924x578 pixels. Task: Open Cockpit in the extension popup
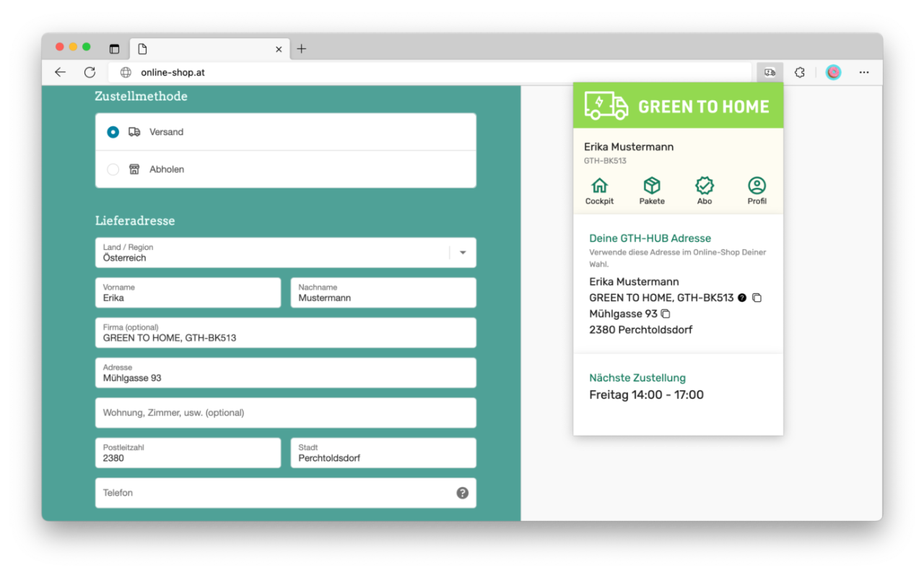click(599, 191)
